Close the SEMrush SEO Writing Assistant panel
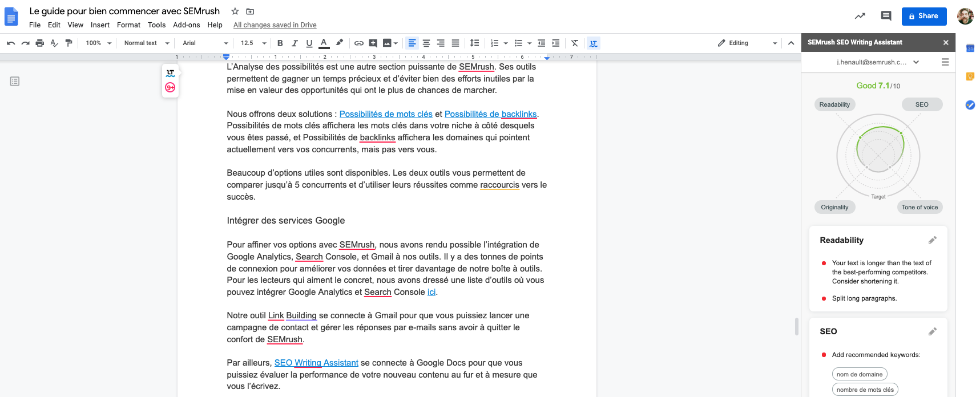 (946, 42)
